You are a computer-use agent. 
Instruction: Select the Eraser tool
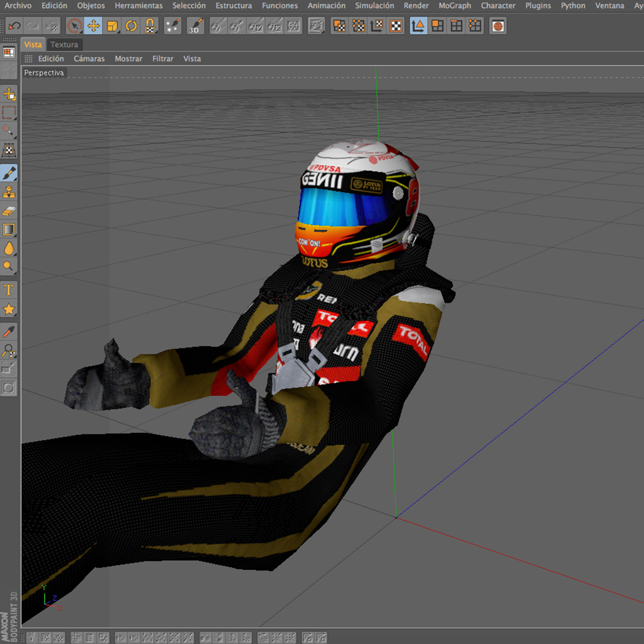click(9, 211)
